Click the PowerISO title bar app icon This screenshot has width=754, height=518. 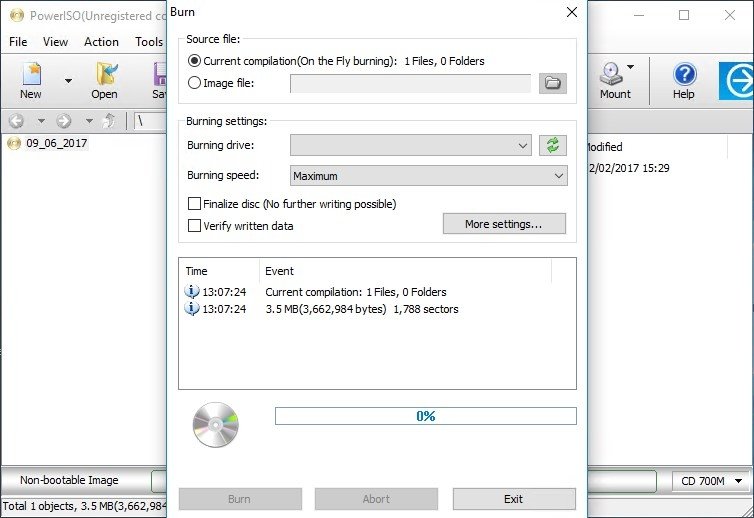click(17, 16)
